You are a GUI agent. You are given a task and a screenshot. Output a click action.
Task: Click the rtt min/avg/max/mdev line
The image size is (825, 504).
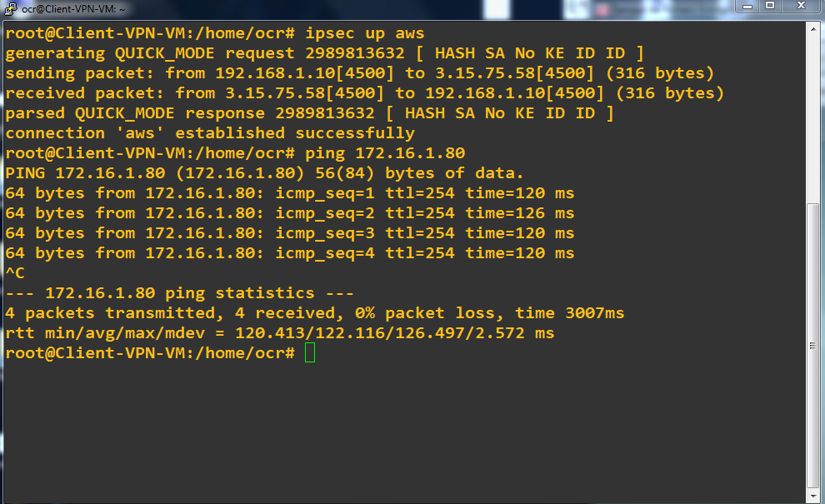[279, 333]
